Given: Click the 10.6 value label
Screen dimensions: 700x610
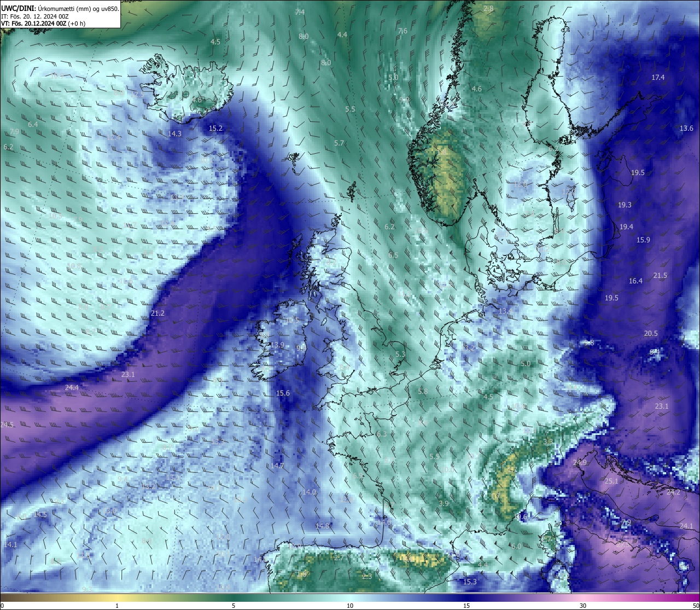Looking at the screenshot, I should pos(520,517).
